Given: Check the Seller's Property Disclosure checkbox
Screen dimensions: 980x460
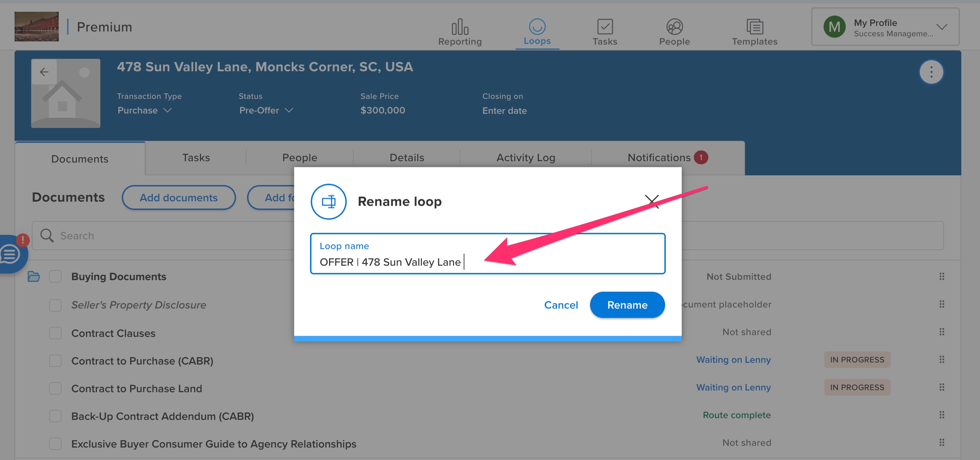Looking at the screenshot, I should pyautogui.click(x=55, y=305).
